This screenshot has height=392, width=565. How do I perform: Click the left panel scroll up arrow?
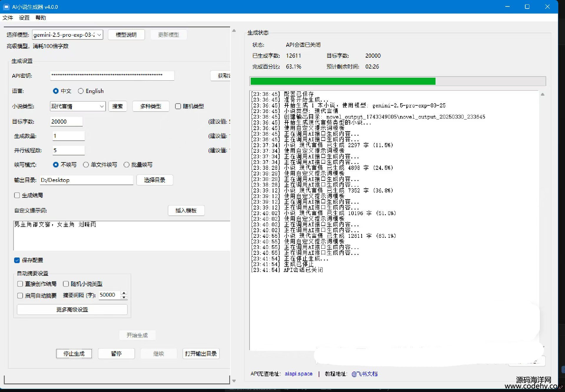pos(234,30)
